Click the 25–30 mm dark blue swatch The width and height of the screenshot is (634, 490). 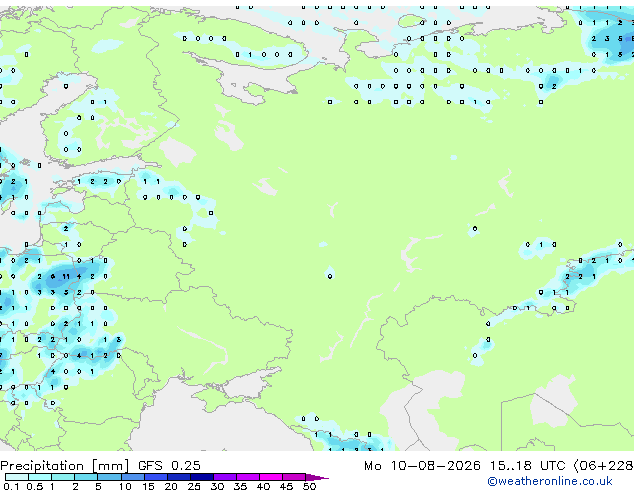click(202, 477)
